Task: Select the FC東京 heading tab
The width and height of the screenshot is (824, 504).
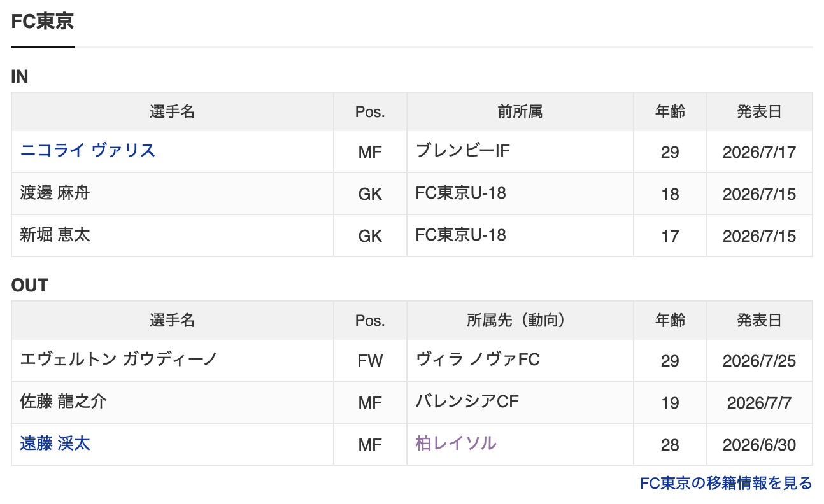Action: coord(43,22)
